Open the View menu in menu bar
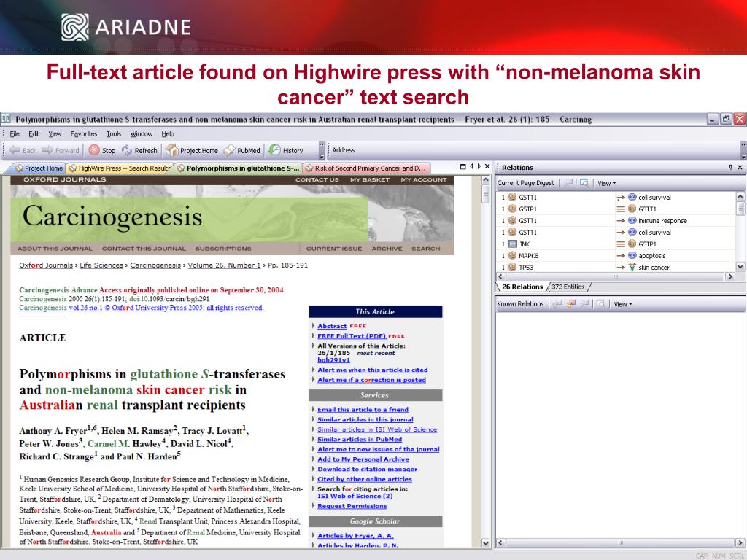Viewport: 747px width, 560px height. 55,134
